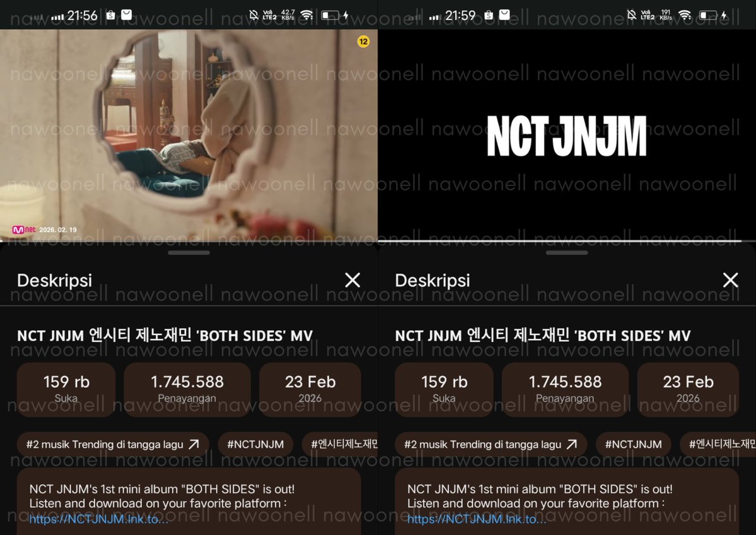
Task: Tap the left 1.745.588 Penayangan card
Action: point(187,390)
